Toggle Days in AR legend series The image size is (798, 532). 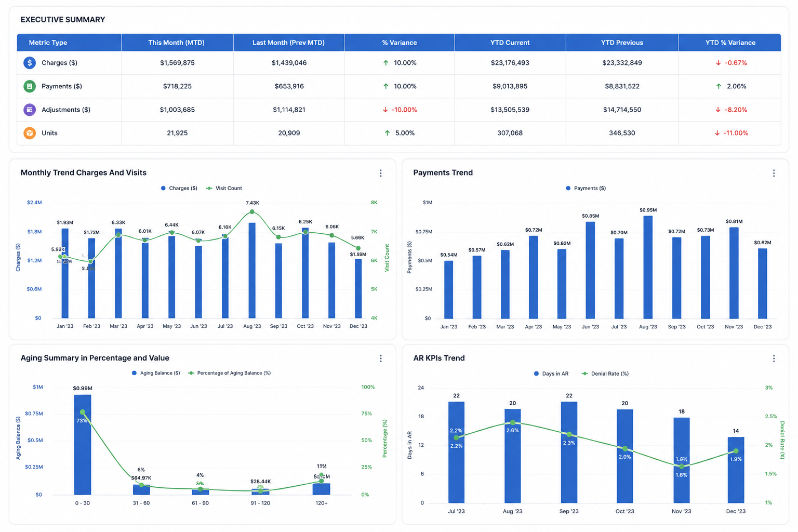tap(551, 374)
